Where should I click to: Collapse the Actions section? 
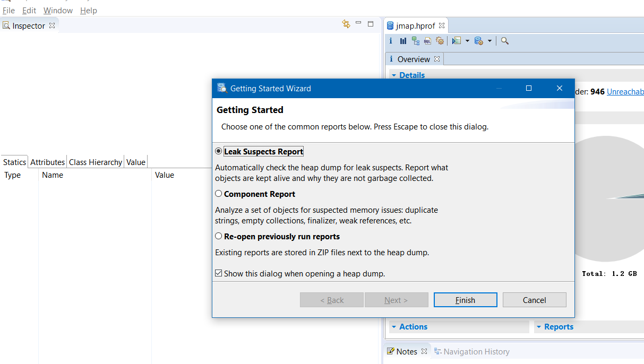coord(394,327)
